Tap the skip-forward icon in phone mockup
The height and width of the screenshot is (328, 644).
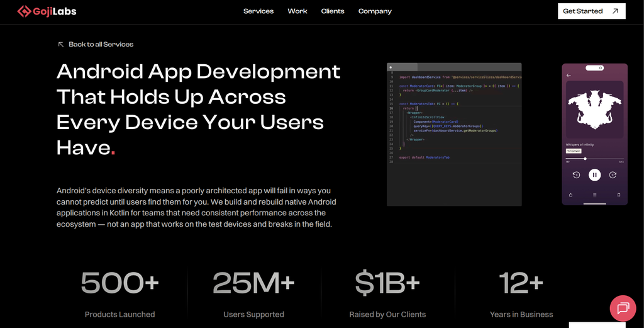point(613,175)
